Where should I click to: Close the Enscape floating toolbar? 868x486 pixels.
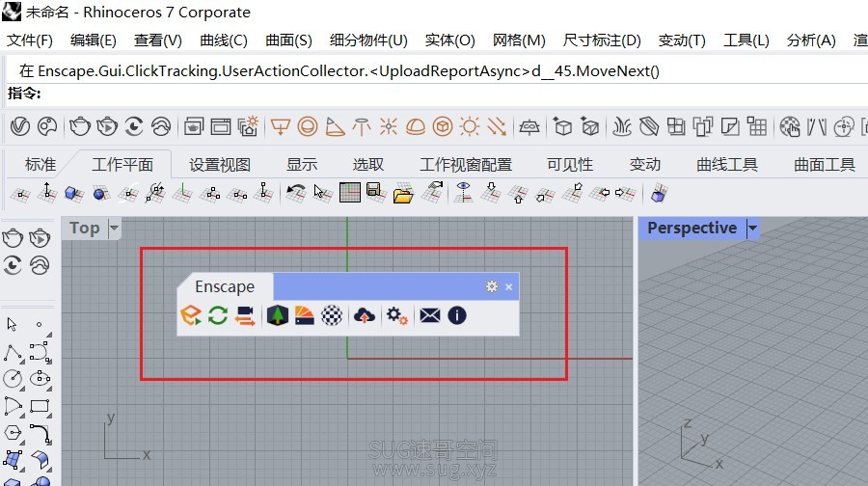point(508,286)
